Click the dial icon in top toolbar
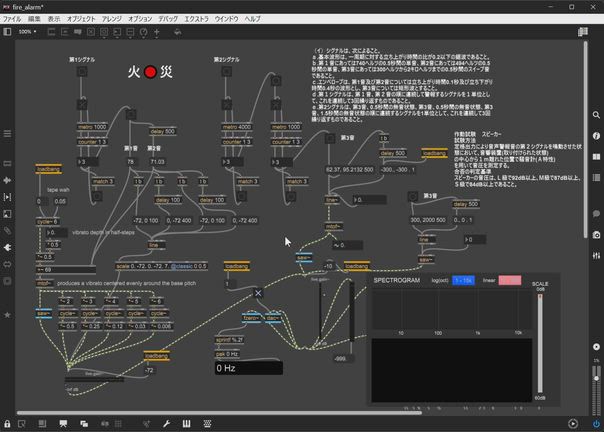Viewport: 604px width, 432px height. pyautogui.click(x=143, y=32)
